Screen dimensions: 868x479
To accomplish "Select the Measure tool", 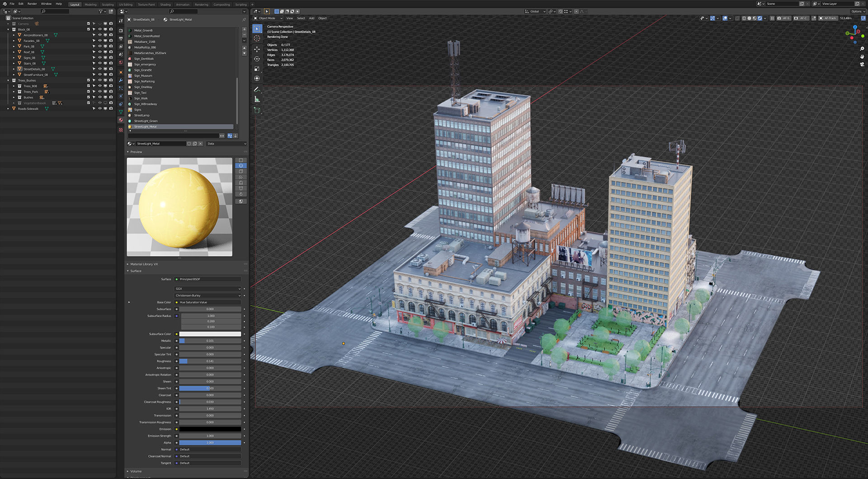I will coord(257,100).
